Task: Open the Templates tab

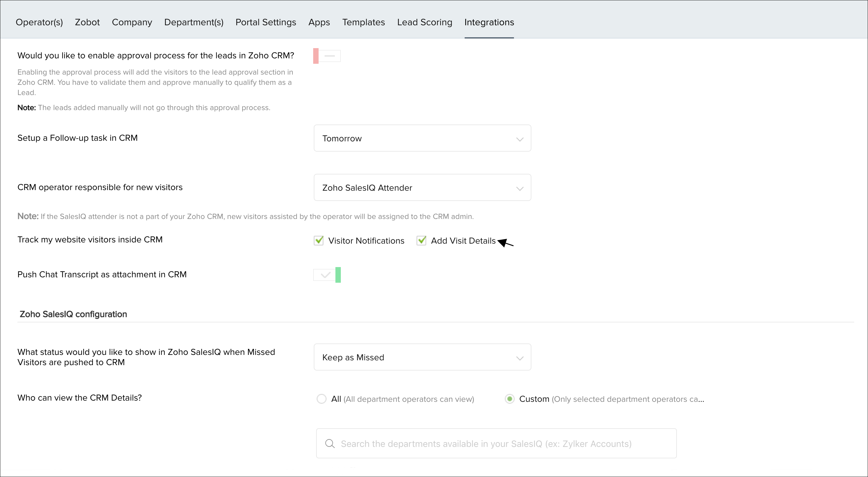Action: tap(363, 22)
